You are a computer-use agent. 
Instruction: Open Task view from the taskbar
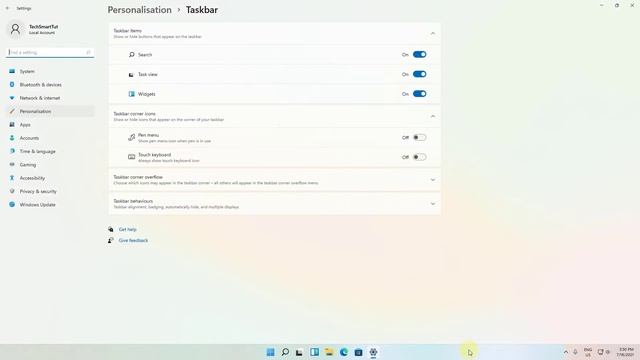pyautogui.click(x=300, y=352)
